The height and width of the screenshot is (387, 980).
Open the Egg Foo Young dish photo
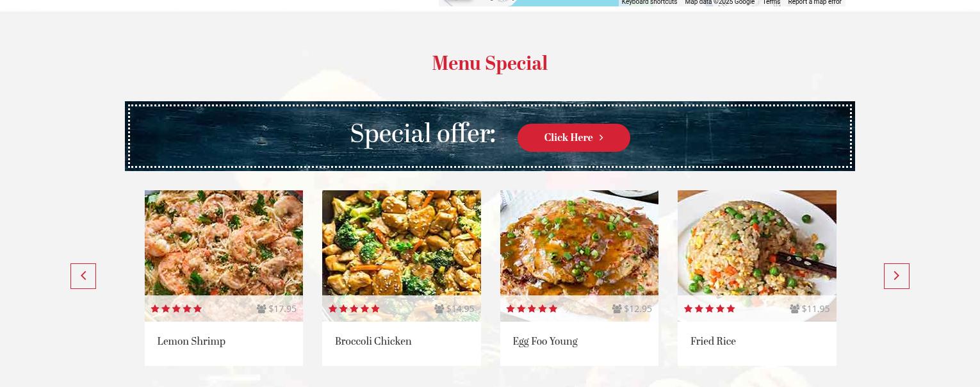point(579,243)
